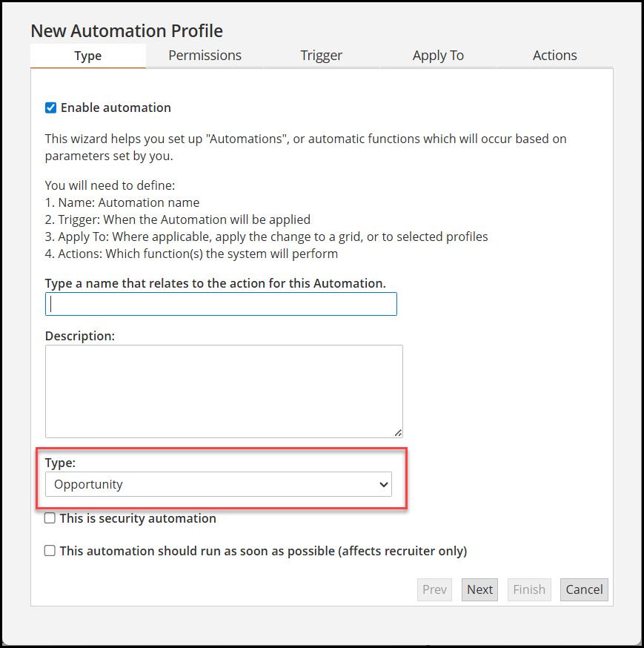Select the Type tab
This screenshot has height=648, width=644.
pos(87,55)
